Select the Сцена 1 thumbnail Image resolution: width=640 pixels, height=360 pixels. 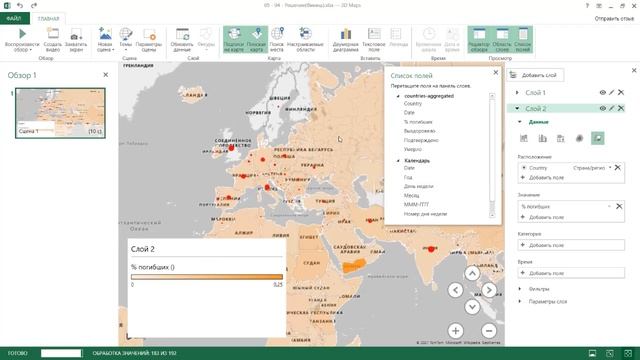pyautogui.click(x=60, y=113)
